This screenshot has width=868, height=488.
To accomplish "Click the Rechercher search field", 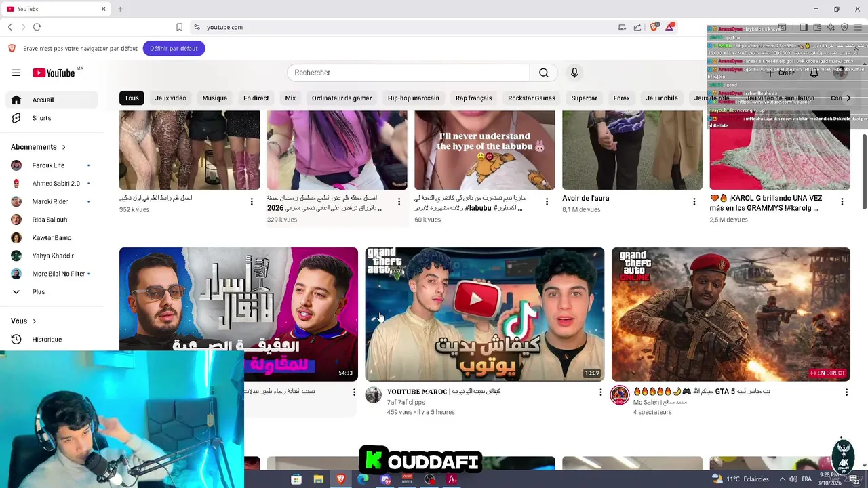I will (x=408, y=73).
